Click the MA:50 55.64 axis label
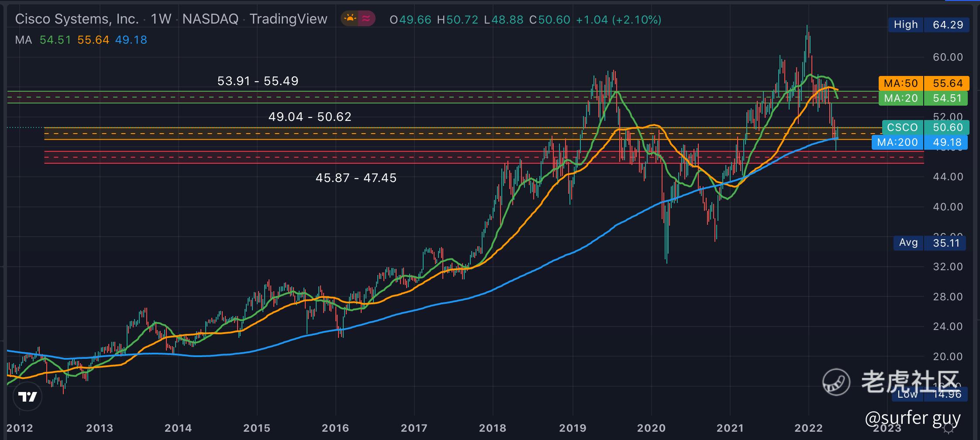Viewport: 980px width, 440px height. [x=924, y=83]
